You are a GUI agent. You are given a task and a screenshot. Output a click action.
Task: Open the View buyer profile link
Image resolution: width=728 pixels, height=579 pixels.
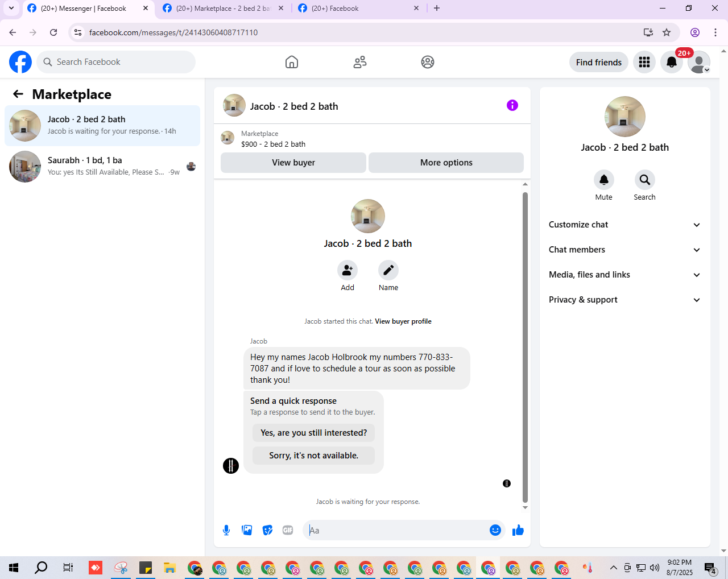403,321
